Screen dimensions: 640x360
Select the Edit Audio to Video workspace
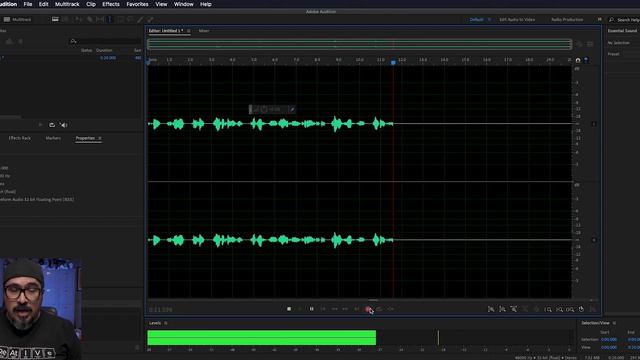pyautogui.click(x=517, y=19)
